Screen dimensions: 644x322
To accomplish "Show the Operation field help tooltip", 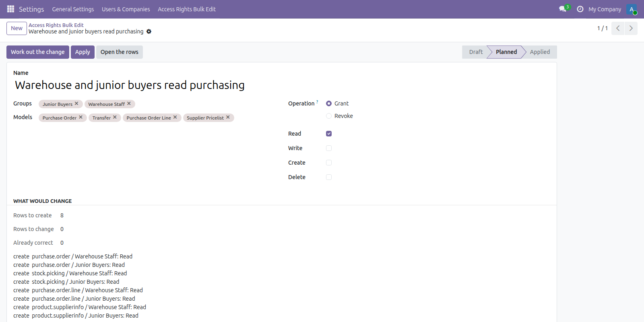I will [x=317, y=102].
